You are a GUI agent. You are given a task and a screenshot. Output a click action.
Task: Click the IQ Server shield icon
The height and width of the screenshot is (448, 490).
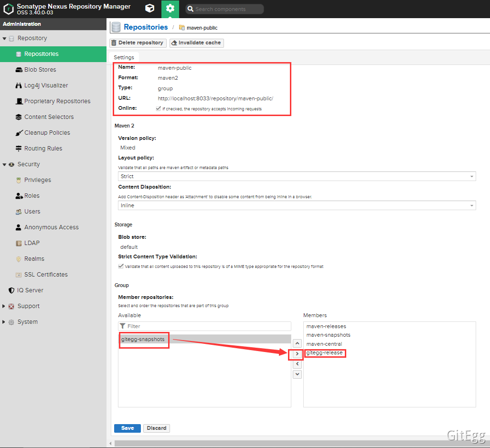[11, 290]
